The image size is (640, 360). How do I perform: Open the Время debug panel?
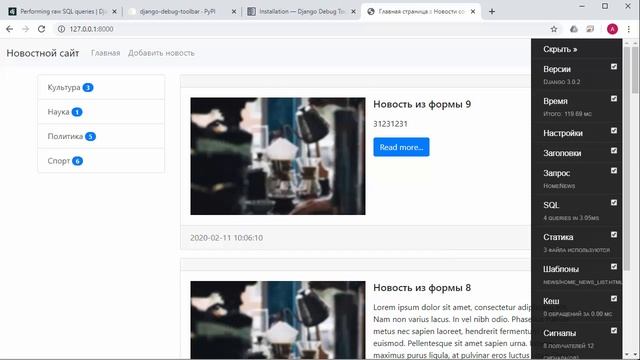[x=555, y=101]
